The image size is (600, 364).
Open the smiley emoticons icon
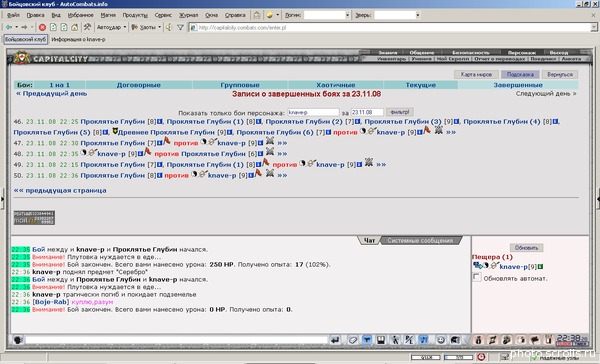click(441, 340)
